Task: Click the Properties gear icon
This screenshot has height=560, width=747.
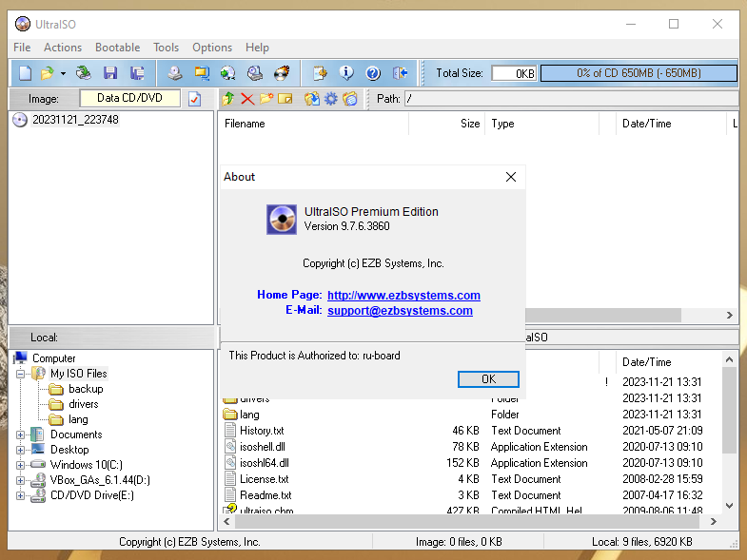Action: [330, 99]
